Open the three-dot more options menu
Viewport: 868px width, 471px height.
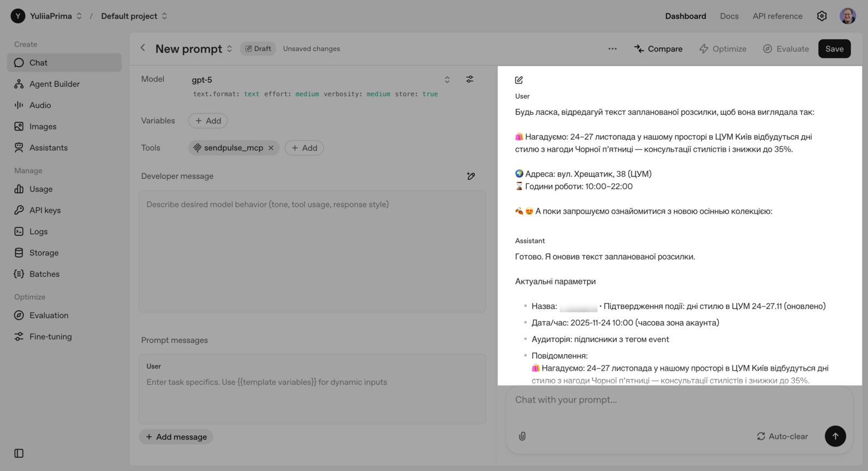[612, 49]
